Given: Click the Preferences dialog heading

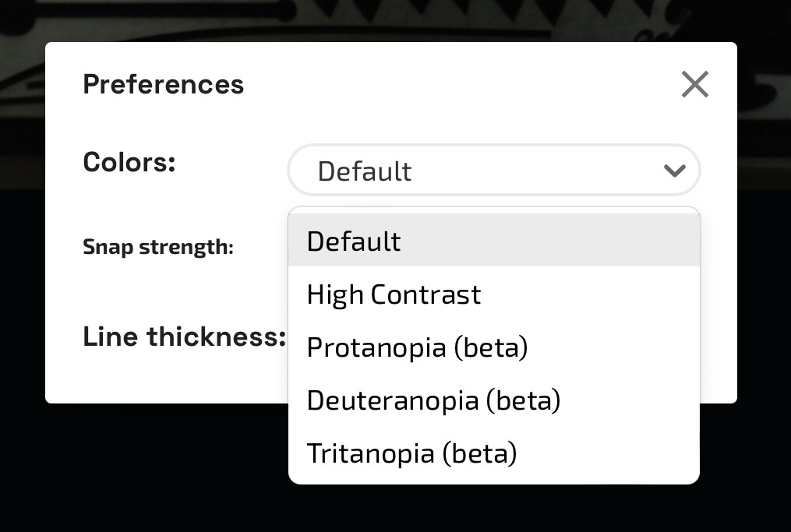Looking at the screenshot, I should (x=164, y=84).
